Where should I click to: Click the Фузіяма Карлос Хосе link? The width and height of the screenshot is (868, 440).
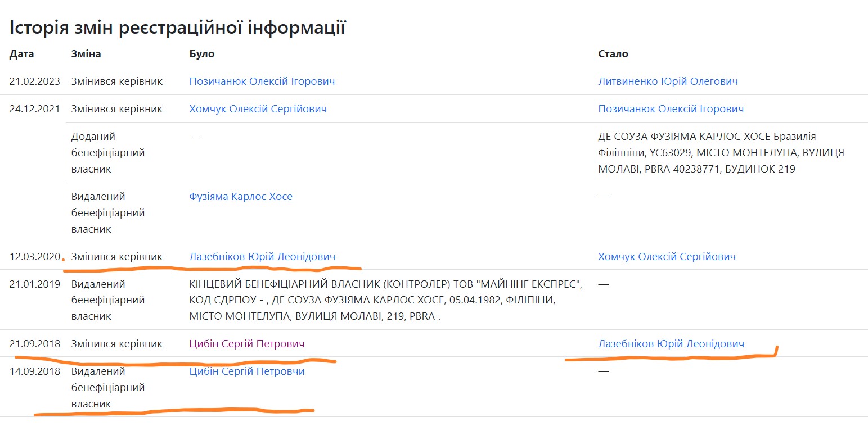point(241,197)
